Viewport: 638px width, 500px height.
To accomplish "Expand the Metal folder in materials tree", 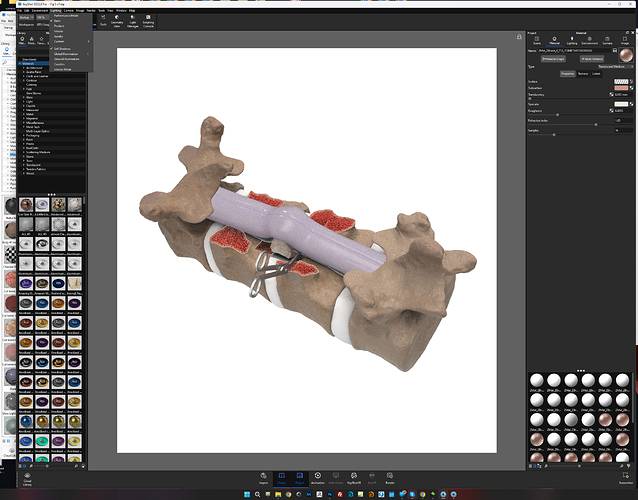I will pos(24,114).
